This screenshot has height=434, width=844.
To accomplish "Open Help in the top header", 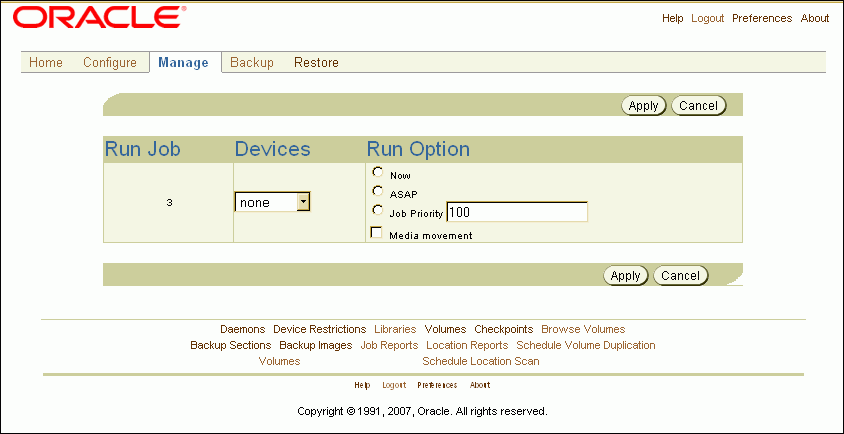I will tap(672, 18).
